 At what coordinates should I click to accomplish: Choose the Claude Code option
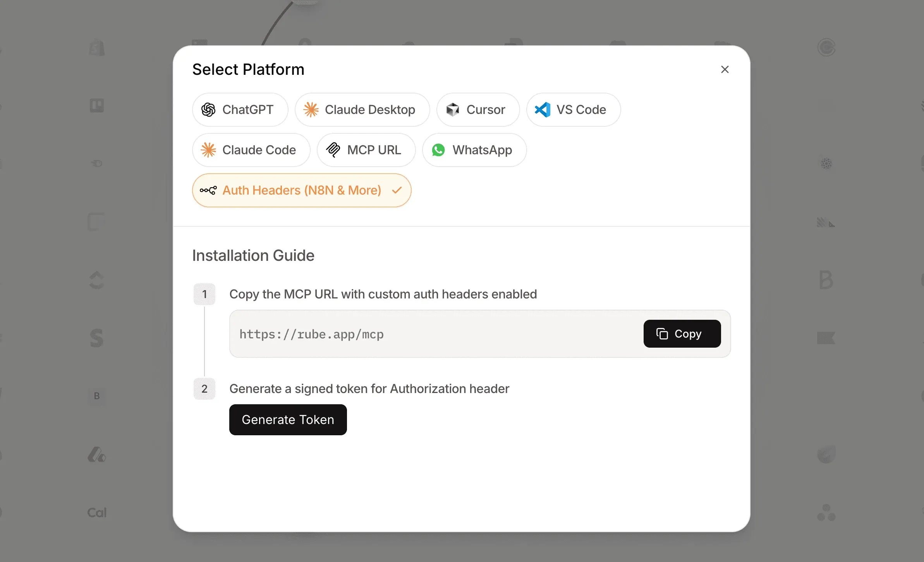(x=251, y=150)
